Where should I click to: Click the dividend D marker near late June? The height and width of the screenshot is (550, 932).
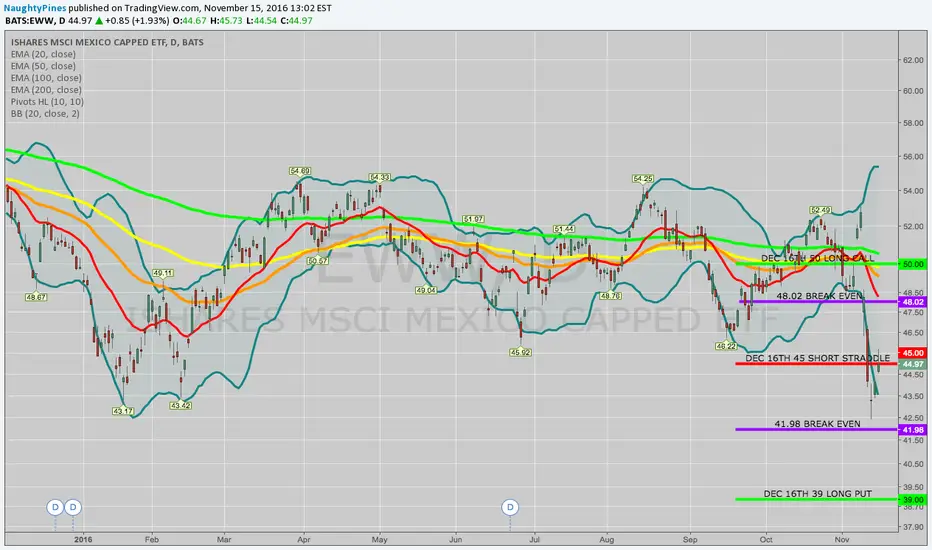(x=510, y=507)
